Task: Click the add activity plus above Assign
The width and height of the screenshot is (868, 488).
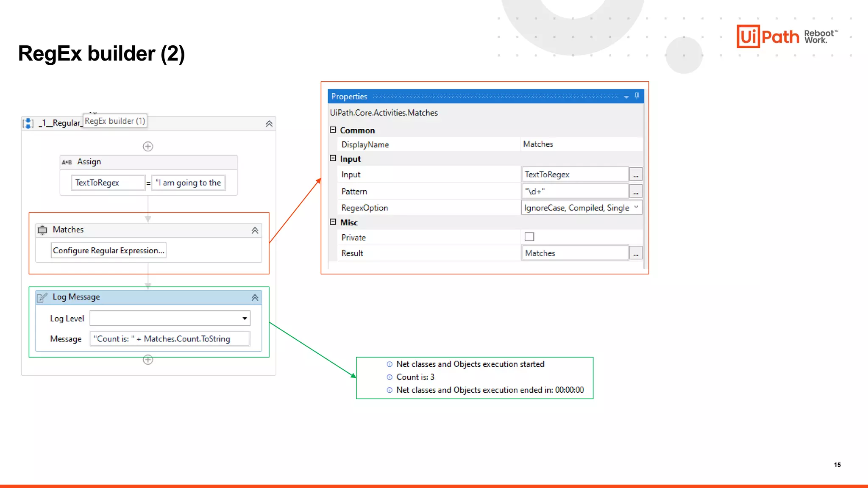Action: [x=147, y=147]
